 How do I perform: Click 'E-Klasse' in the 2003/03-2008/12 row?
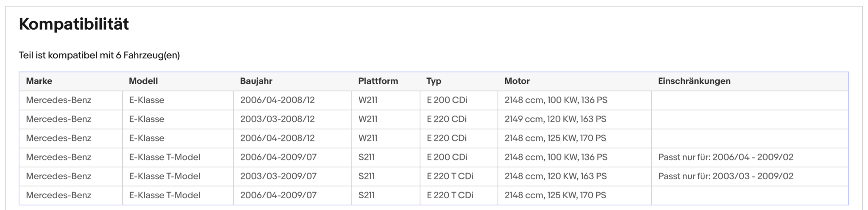(147, 119)
